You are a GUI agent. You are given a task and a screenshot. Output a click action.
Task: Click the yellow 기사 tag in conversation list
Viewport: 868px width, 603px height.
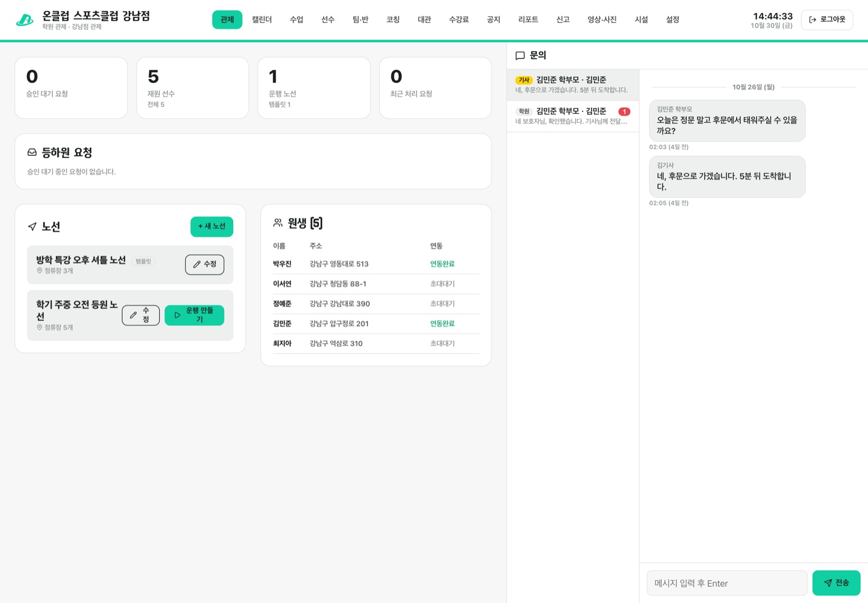pos(524,80)
